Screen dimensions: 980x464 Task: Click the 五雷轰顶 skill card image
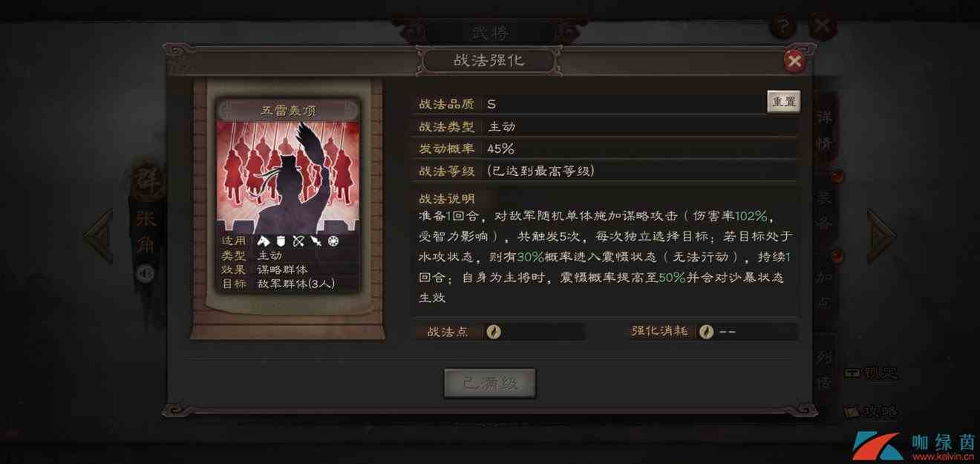pyautogui.click(x=289, y=177)
